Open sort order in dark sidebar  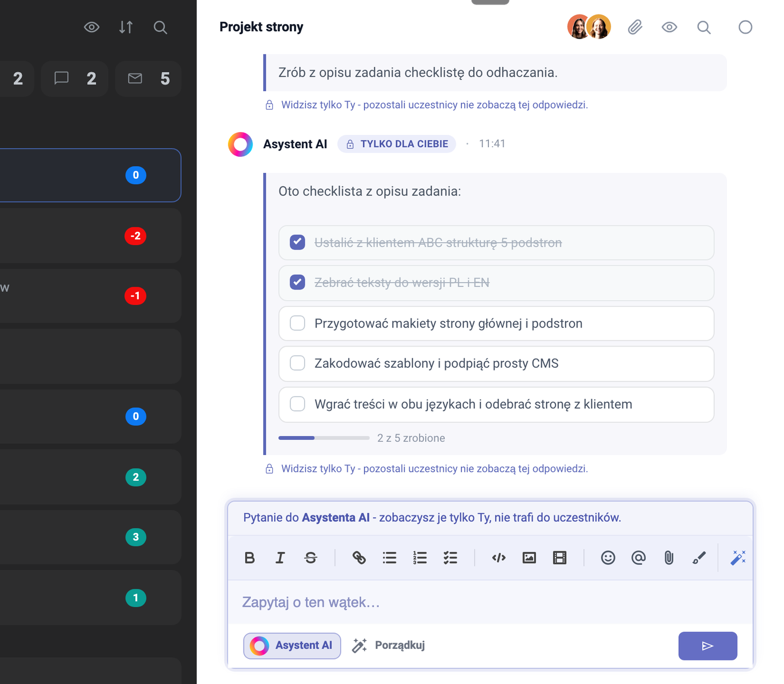[126, 27]
